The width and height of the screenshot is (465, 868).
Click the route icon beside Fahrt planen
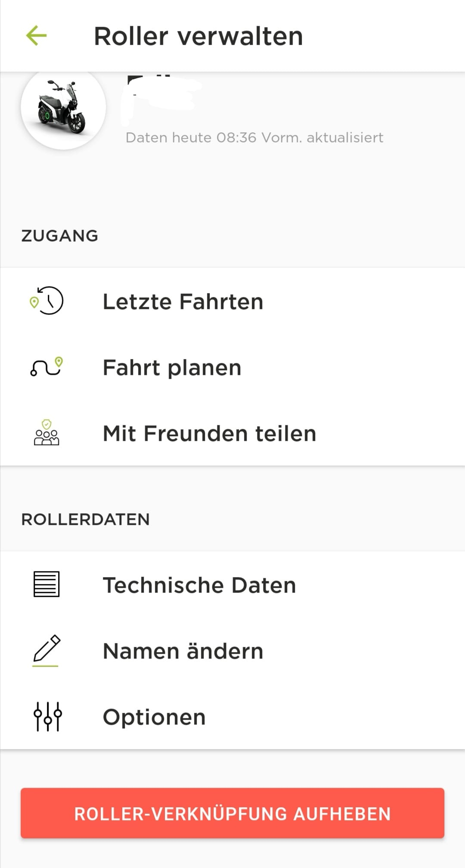click(x=46, y=367)
